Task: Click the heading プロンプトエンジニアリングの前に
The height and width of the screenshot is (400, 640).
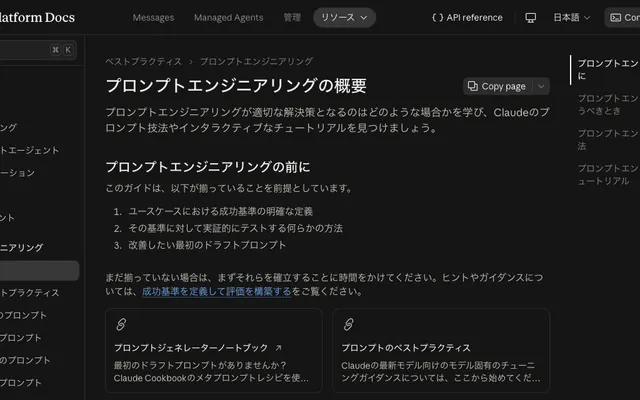Action: (208, 167)
